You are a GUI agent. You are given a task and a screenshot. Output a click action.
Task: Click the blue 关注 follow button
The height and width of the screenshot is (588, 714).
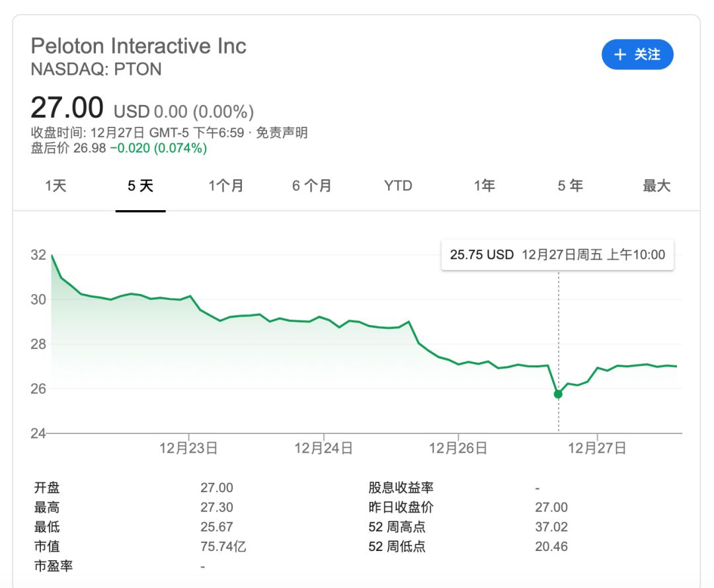637,55
